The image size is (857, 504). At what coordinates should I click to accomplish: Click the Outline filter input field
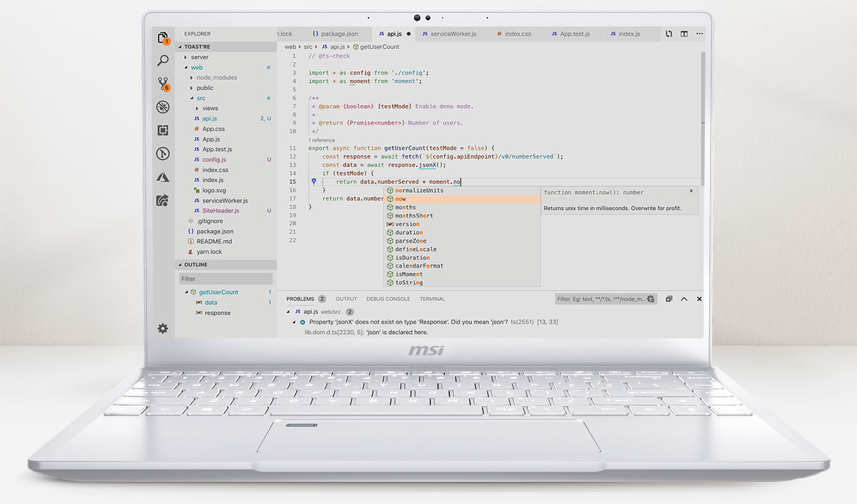pos(226,279)
